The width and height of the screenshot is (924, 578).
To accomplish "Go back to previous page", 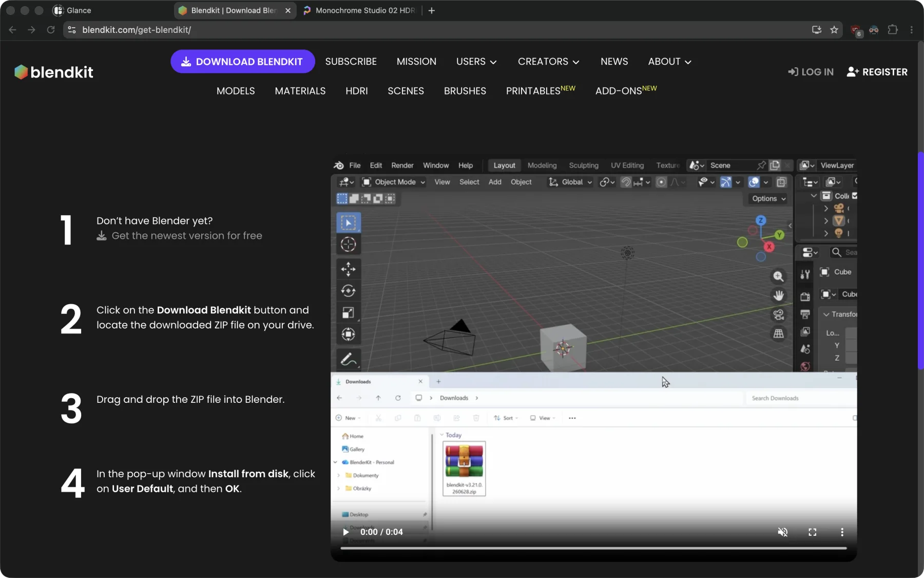I will 13,30.
